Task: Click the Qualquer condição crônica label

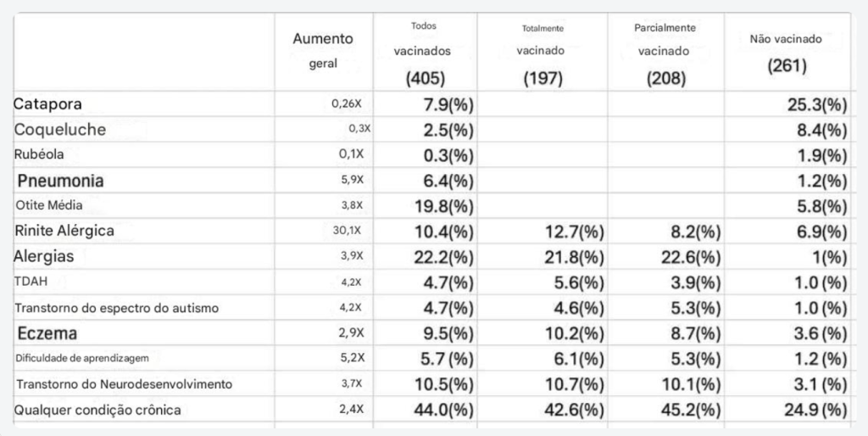Action: coord(97,411)
